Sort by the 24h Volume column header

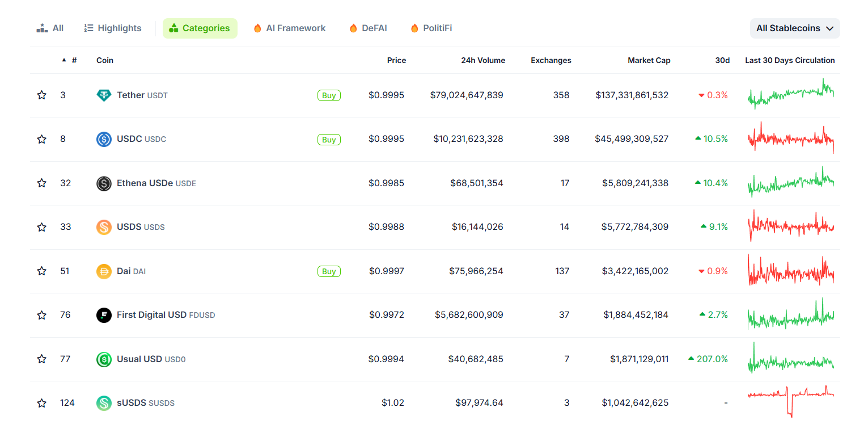tap(483, 60)
